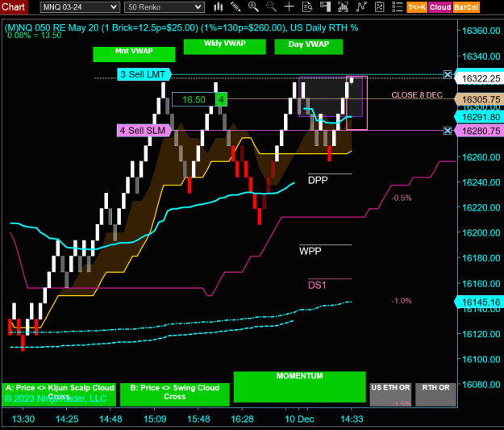Viewport: 504px width, 430px height.
Task: Open the MNQ 03-24 instrument dropdown
Action: pyautogui.click(x=80, y=7)
